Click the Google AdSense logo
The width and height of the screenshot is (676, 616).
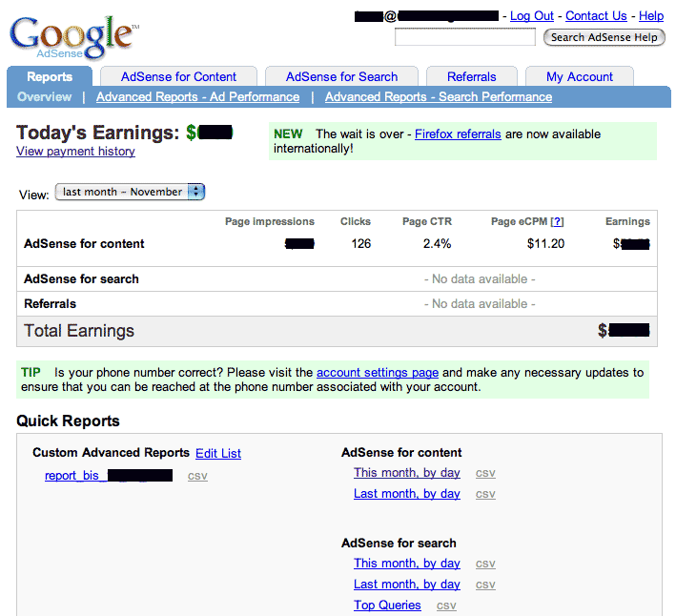point(73,37)
